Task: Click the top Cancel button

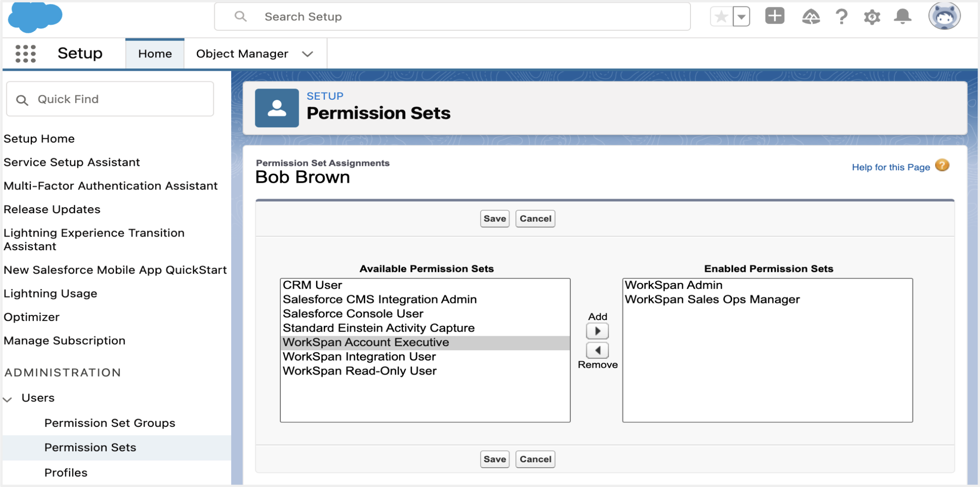Action: 535,218
